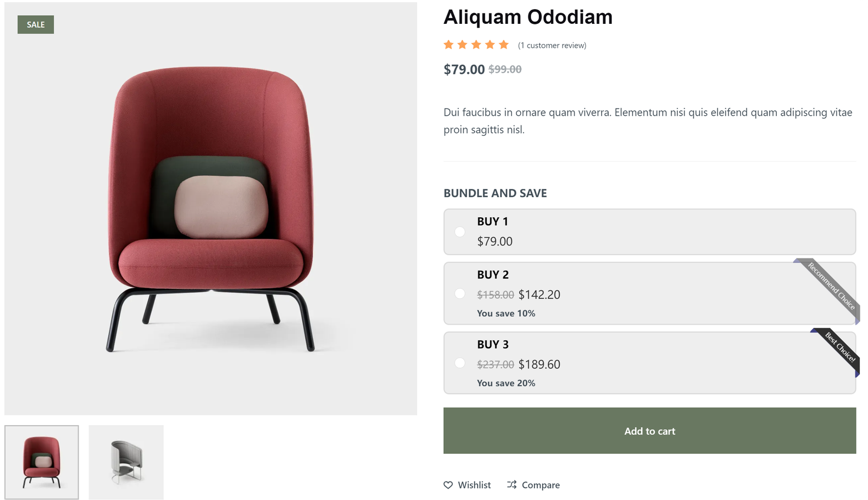The image size is (868, 500).
Task: Select the Buy 1 radio option
Action: 460,232
